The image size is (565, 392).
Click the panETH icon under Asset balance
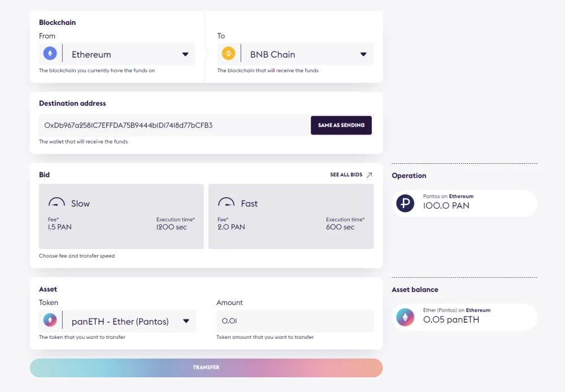405,317
